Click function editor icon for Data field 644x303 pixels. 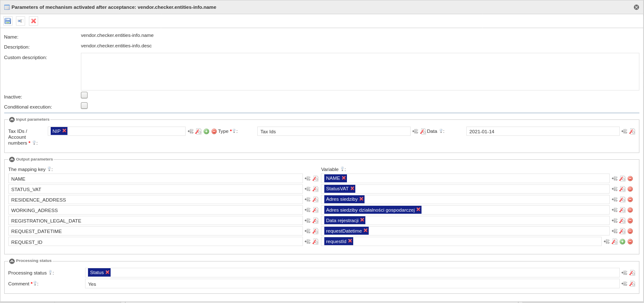pos(632,131)
